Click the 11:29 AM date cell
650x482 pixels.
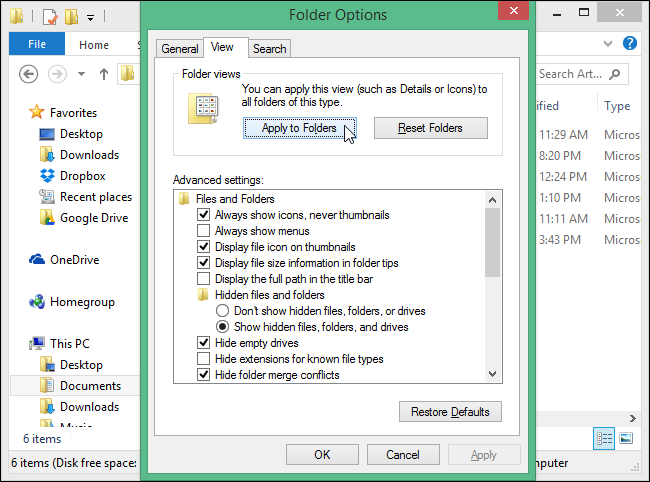pyautogui.click(x=563, y=135)
